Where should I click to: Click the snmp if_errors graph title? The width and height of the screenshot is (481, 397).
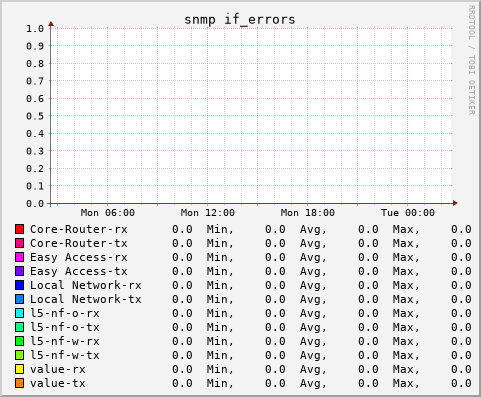[240, 20]
